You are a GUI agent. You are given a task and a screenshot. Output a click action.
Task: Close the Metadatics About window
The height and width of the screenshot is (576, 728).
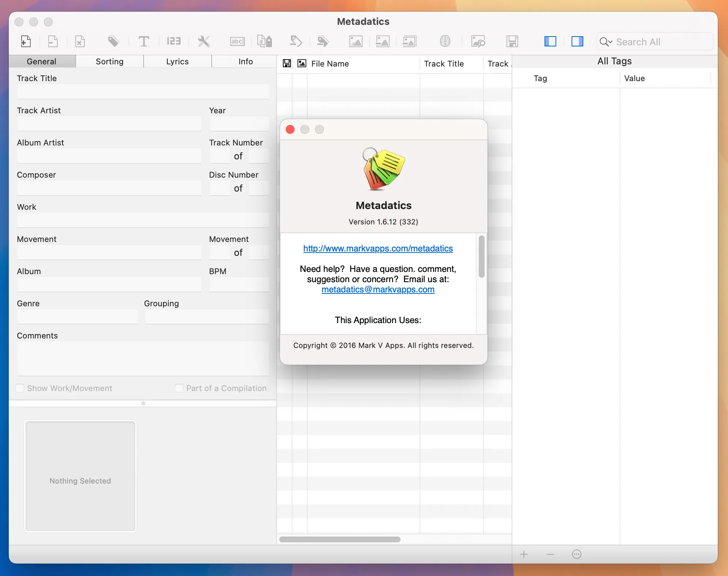[x=290, y=129]
